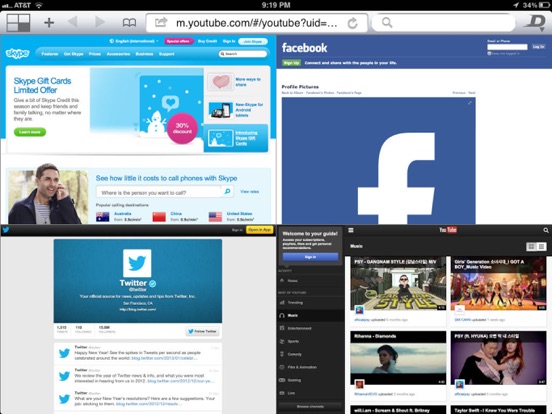552x414 pixels.
Task: Click the m.youtube.com address field
Action: (x=257, y=23)
